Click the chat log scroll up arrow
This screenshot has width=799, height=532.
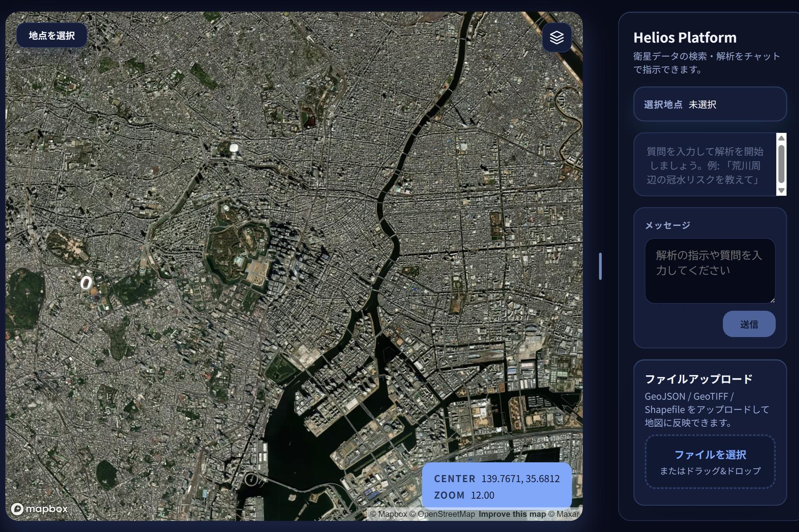(781, 138)
